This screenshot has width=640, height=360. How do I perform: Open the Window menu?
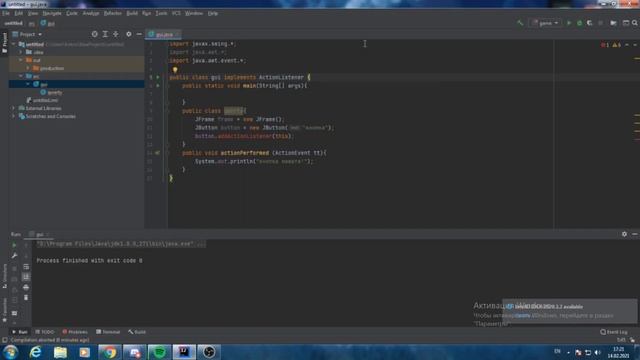194,13
